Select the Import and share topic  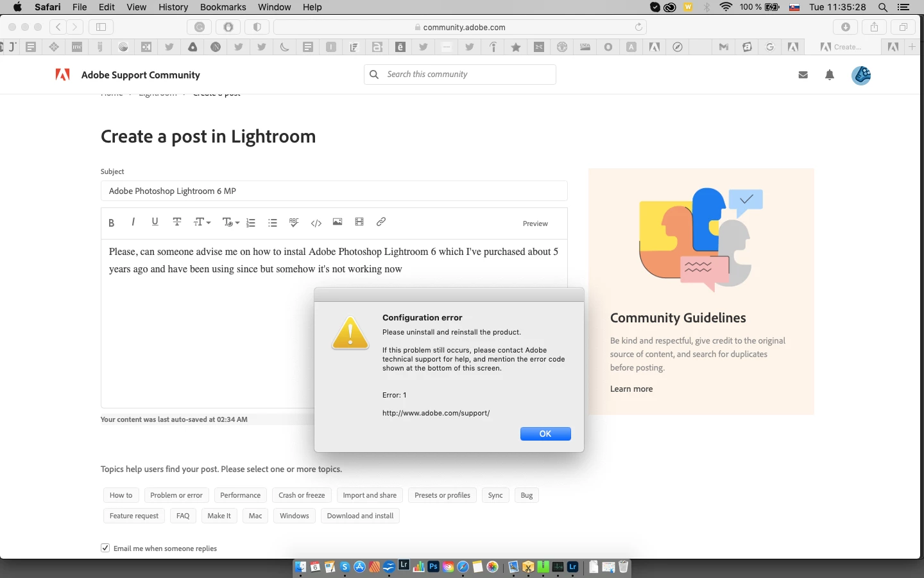coord(370,495)
